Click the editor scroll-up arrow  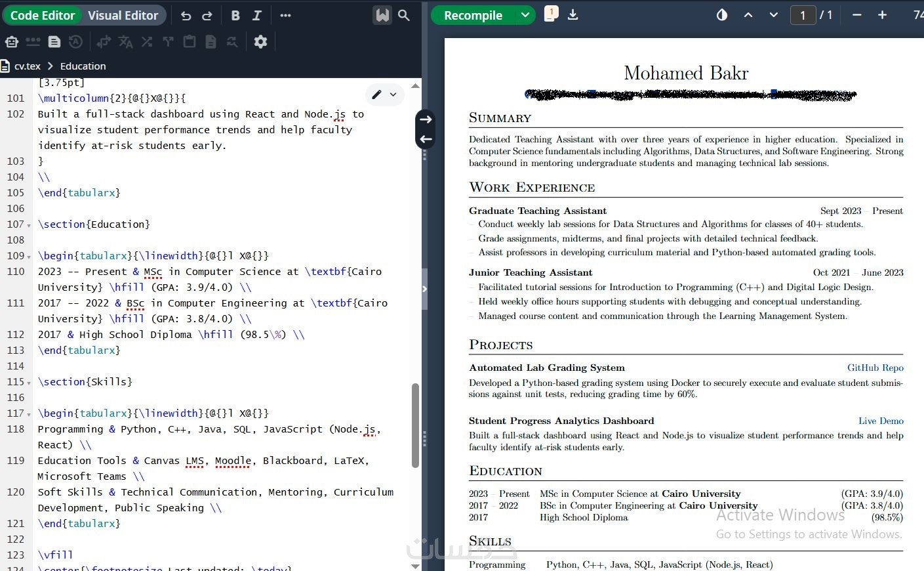click(x=415, y=86)
